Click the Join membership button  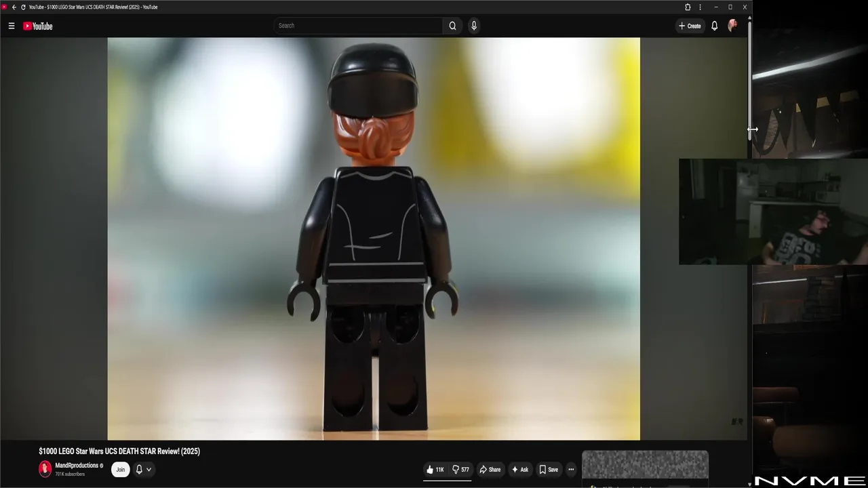pyautogui.click(x=120, y=469)
